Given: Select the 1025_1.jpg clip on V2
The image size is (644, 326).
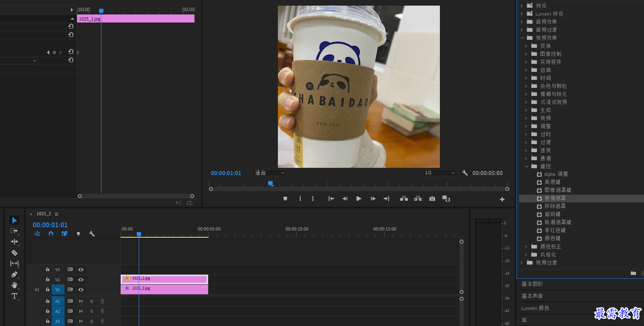Looking at the screenshot, I should click(x=164, y=279).
